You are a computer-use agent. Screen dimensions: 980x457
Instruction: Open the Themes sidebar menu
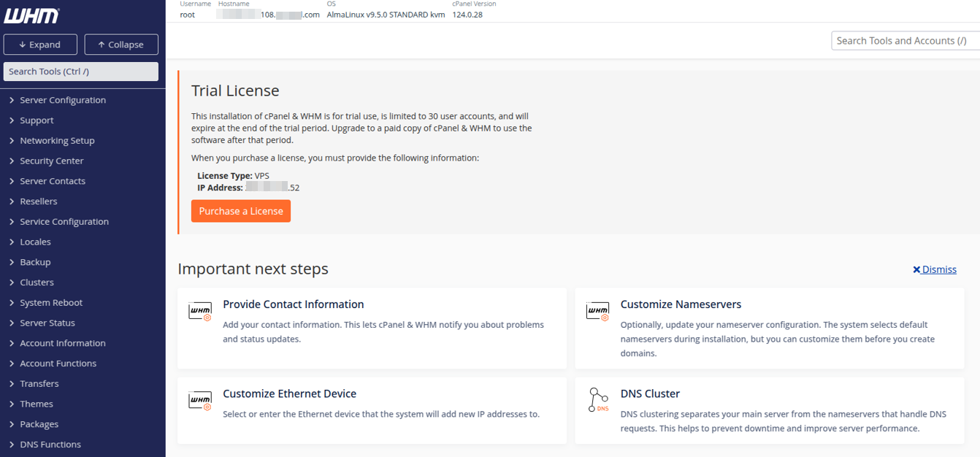37,404
